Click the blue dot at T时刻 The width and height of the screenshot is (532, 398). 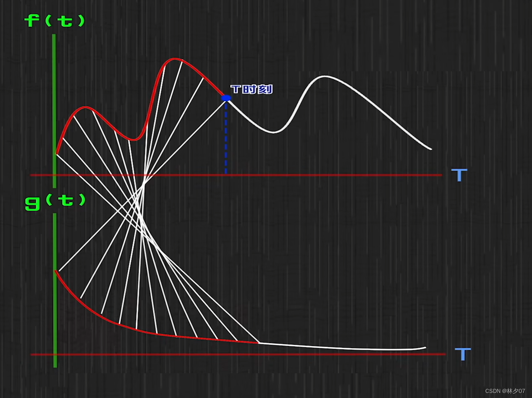point(226,98)
